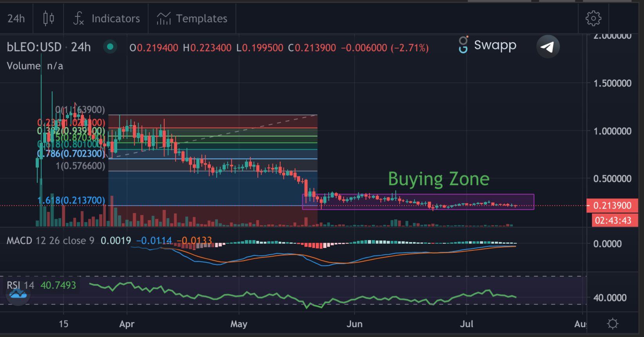Click the MACD histogram value 0.0019
Viewport: 644px width, 337px height.
click(116, 241)
